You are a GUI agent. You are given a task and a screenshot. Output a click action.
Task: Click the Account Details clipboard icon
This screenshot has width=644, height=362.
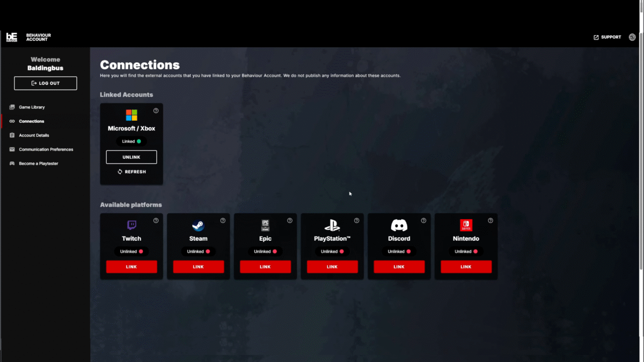click(12, 135)
